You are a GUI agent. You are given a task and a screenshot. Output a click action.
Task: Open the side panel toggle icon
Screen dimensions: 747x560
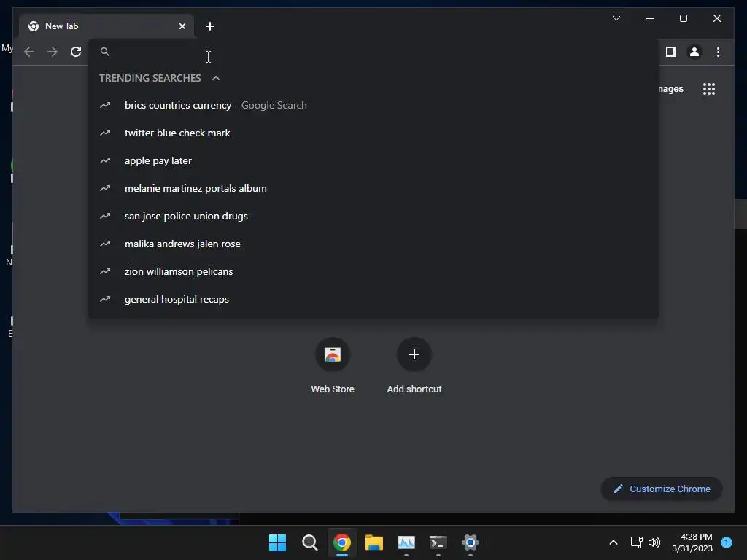coord(671,52)
